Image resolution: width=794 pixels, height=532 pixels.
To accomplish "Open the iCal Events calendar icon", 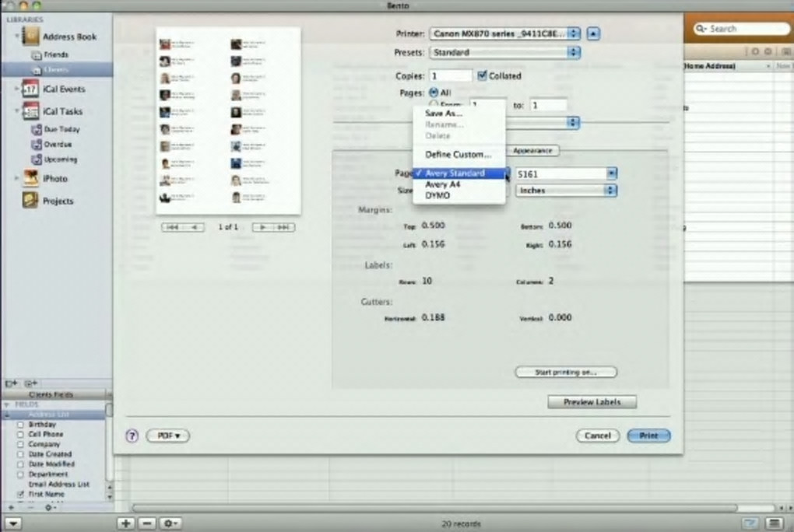I will (x=30, y=89).
